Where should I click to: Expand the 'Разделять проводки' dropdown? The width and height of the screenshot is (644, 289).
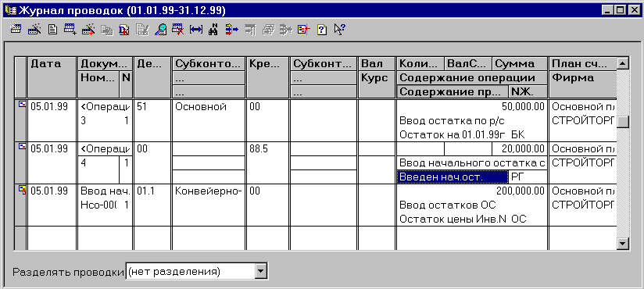click(x=261, y=271)
